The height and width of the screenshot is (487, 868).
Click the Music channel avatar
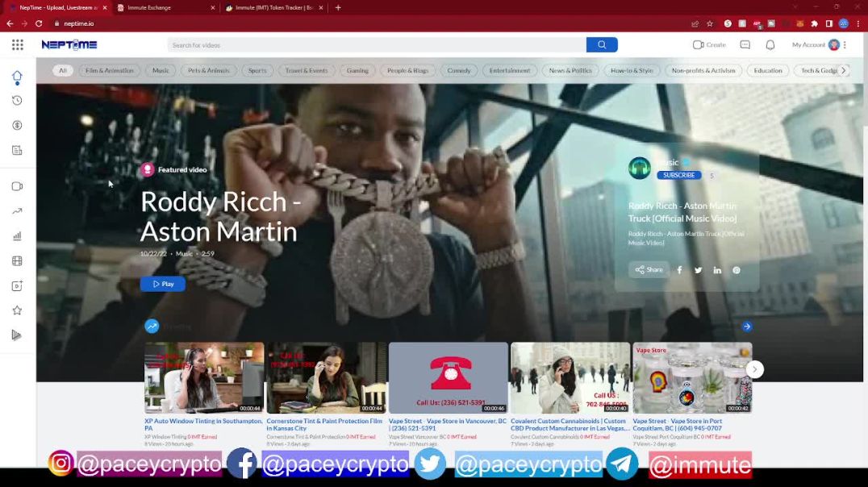coord(640,169)
